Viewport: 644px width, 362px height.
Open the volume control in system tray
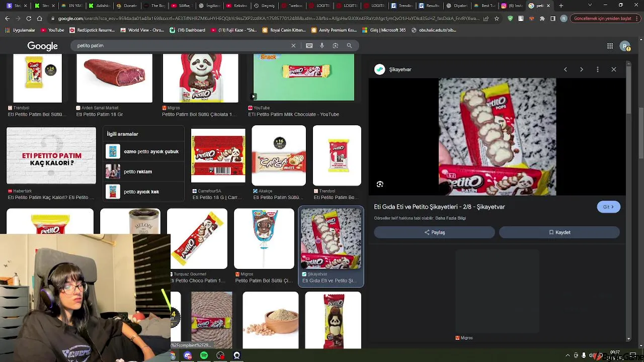pos(592,355)
